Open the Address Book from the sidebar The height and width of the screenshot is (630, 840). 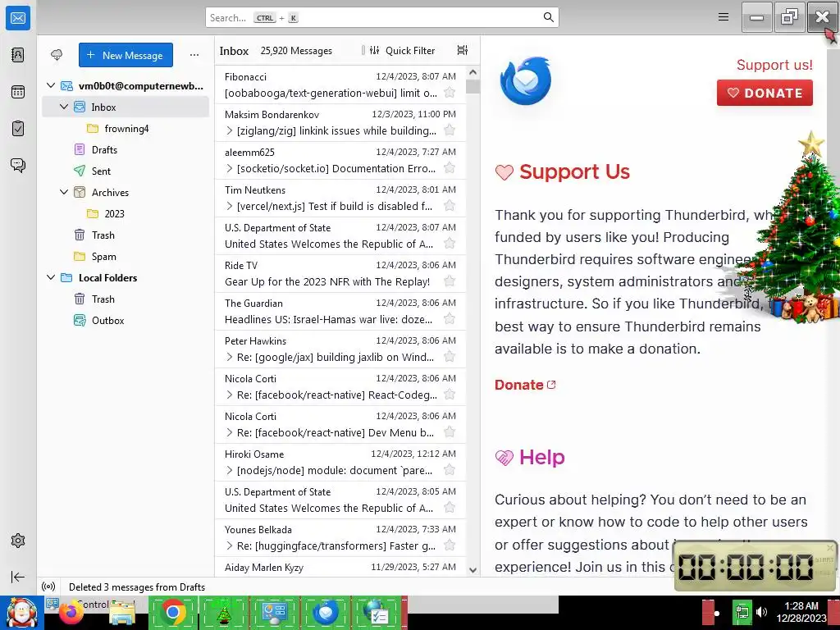(18, 55)
